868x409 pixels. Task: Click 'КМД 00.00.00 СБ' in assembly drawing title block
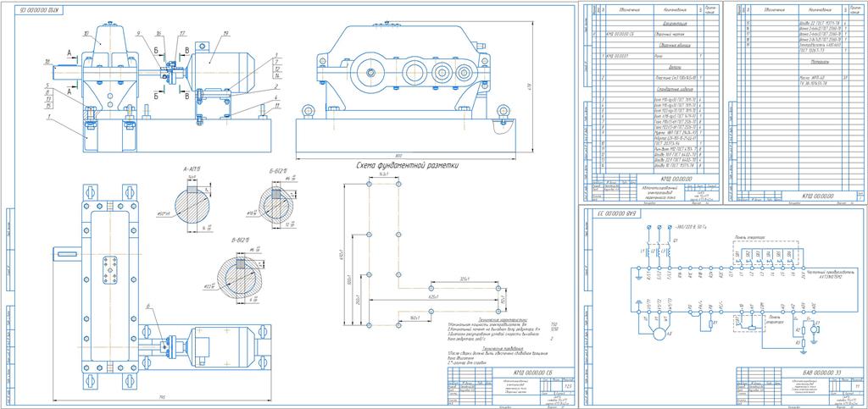[532, 372]
